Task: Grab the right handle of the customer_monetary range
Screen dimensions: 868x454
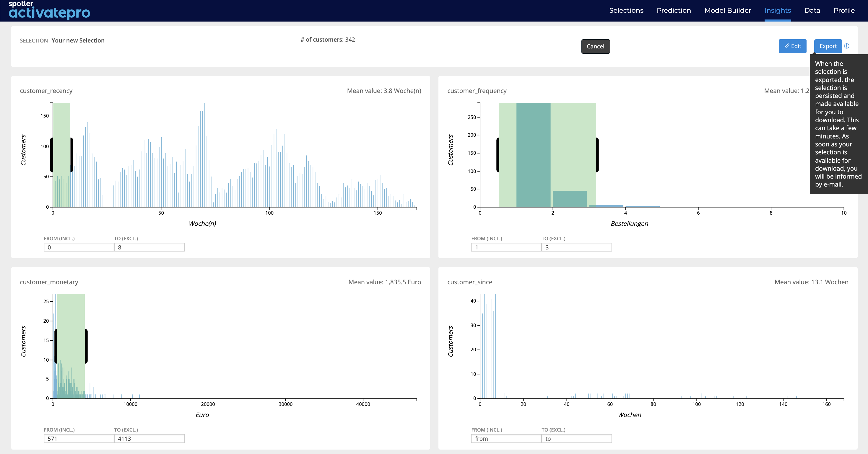Action: (86, 346)
